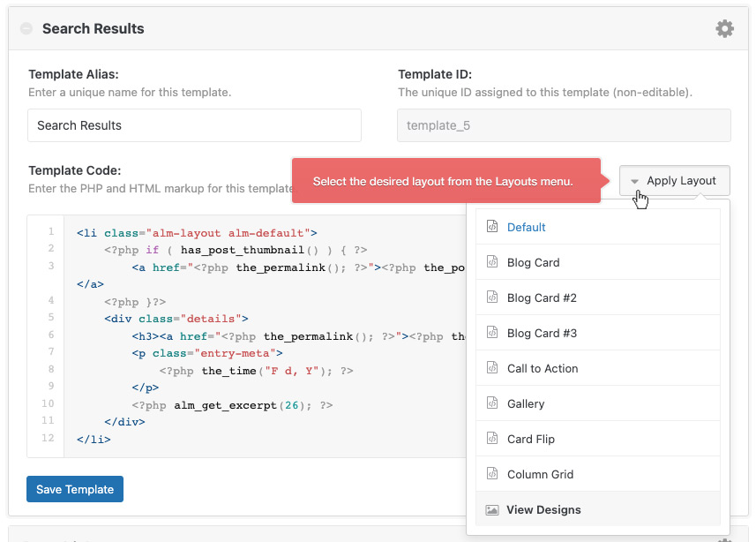Click the Blog Card #2 file icon

click(491, 297)
